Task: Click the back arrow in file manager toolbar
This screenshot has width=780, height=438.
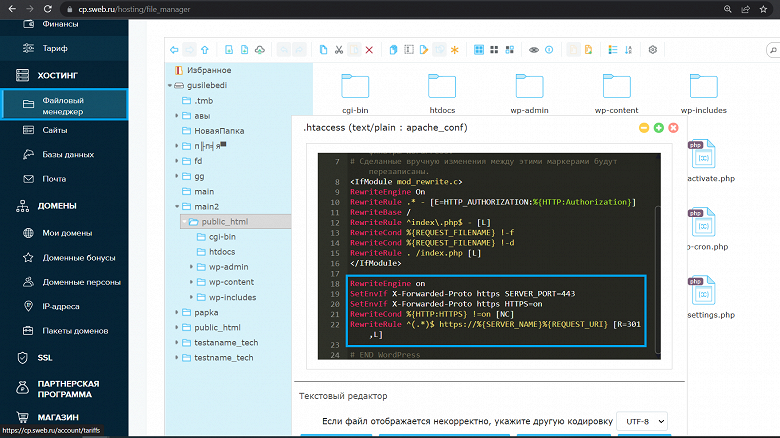Action: point(175,49)
